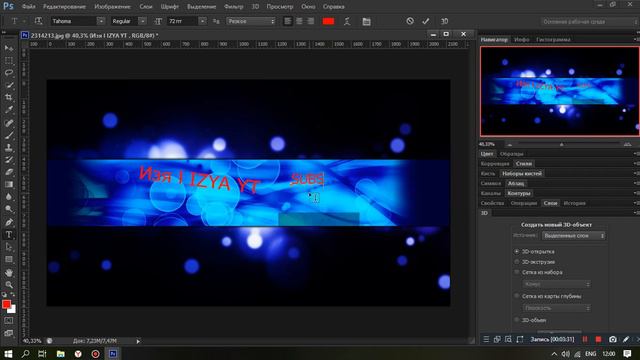Select the Magic Wand tool

pyautogui.click(x=9, y=85)
